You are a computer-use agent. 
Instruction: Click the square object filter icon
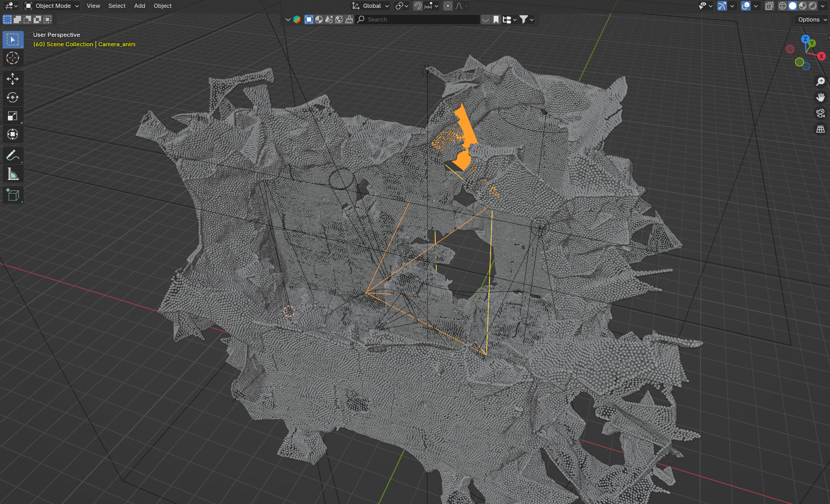(309, 19)
